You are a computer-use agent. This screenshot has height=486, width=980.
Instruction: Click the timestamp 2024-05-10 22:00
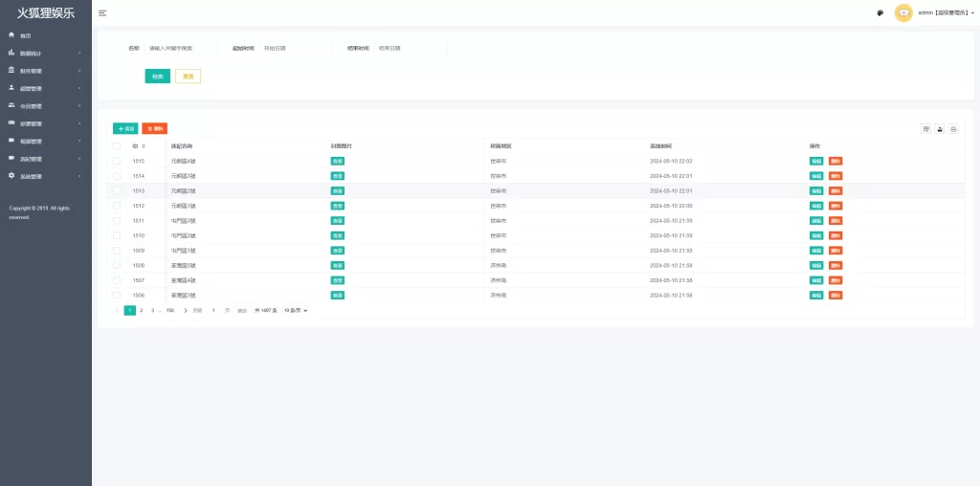(x=671, y=206)
